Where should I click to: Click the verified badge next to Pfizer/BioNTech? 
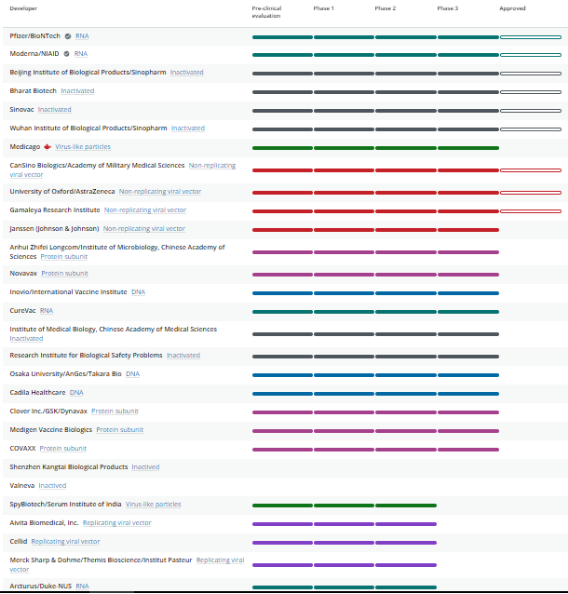pos(68,36)
